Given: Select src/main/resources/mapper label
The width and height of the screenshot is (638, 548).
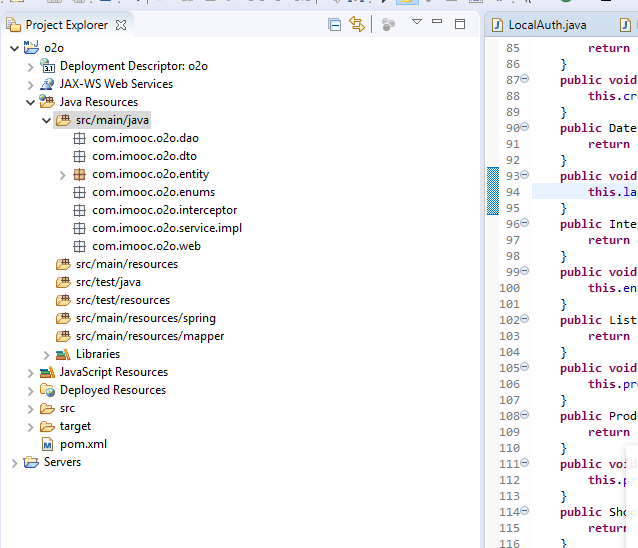Looking at the screenshot, I should pyautogui.click(x=150, y=336).
